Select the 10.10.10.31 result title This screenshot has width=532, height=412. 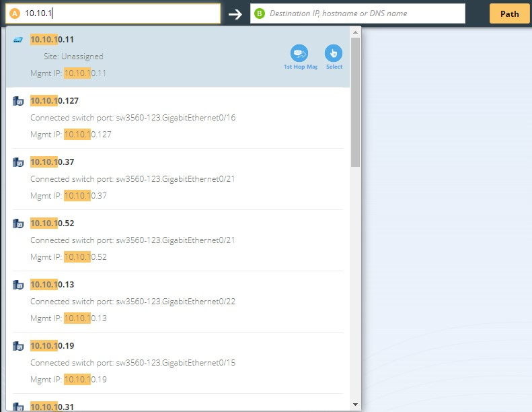[52, 407]
